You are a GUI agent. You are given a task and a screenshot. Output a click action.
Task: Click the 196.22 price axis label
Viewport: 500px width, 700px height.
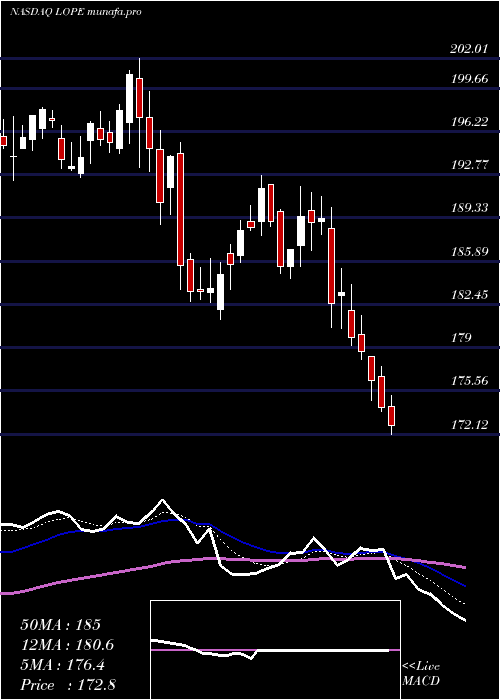469,122
